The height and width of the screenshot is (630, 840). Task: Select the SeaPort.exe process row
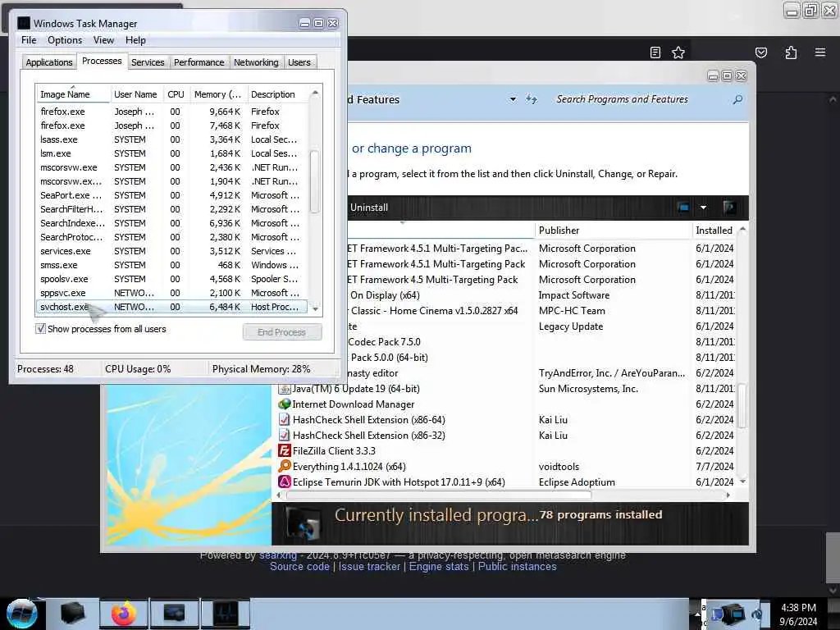pyautogui.click(x=171, y=195)
